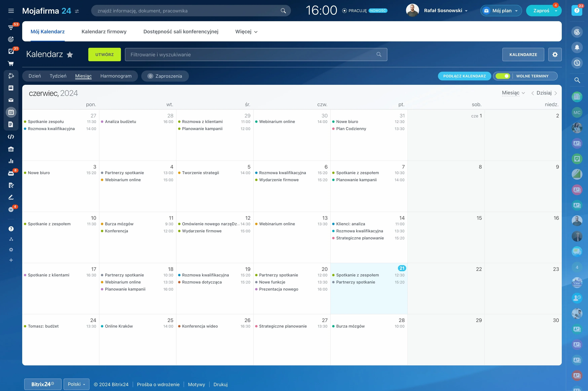Open the Miesiąc view selector above the grid
The height and width of the screenshot is (391, 588).
[513, 93]
